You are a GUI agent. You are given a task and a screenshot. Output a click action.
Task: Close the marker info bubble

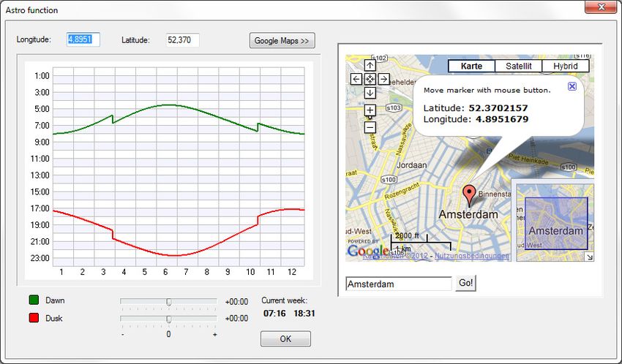pyautogui.click(x=572, y=86)
